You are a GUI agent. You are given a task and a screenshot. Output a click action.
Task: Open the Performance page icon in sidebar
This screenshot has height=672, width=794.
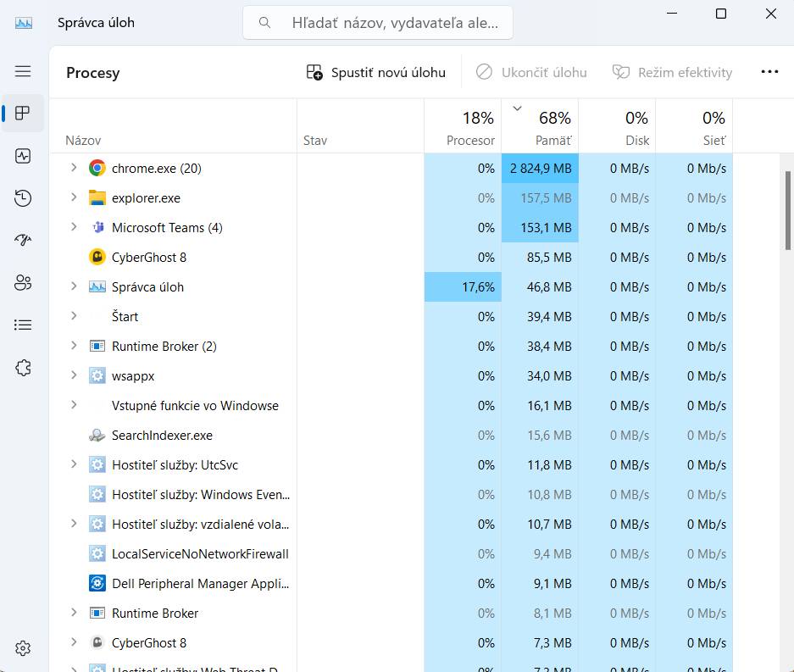coord(23,156)
